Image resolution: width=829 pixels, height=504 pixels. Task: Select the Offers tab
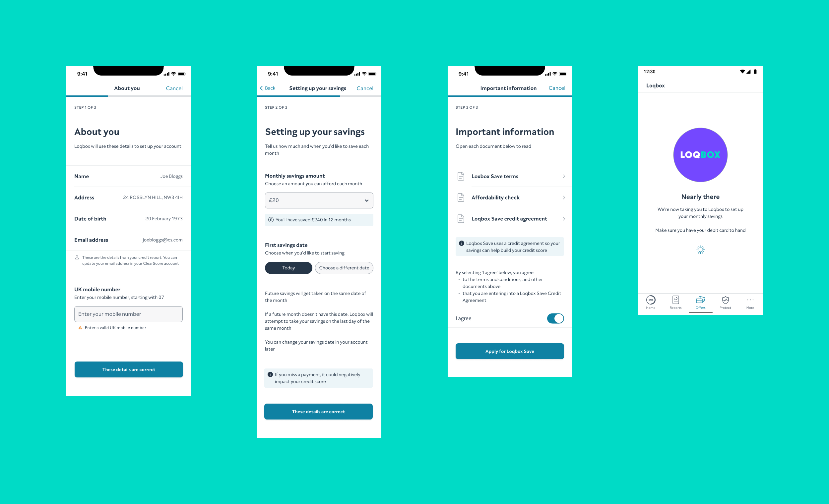click(x=700, y=302)
